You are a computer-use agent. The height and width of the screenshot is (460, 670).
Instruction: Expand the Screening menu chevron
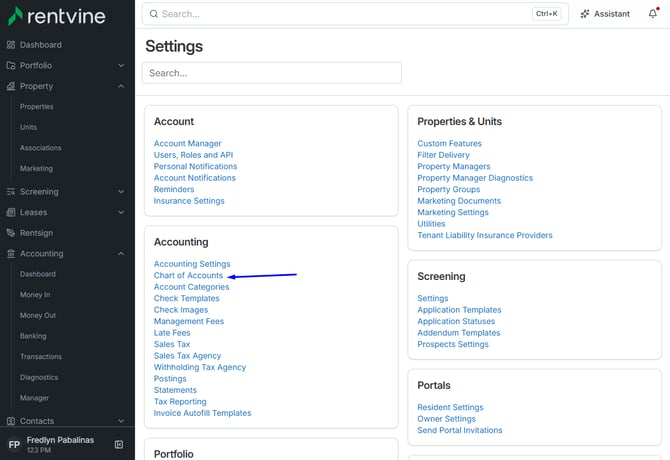point(121,192)
